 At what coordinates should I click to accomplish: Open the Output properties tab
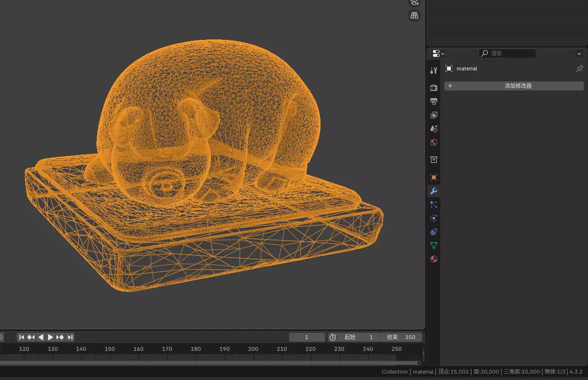point(434,102)
